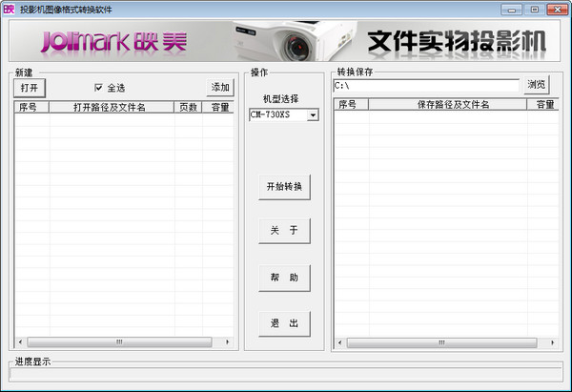Viewport: 572px width, 392px height.
Task: Click left scroll arrow of 新建 list
Action: (x=20, y=342)
